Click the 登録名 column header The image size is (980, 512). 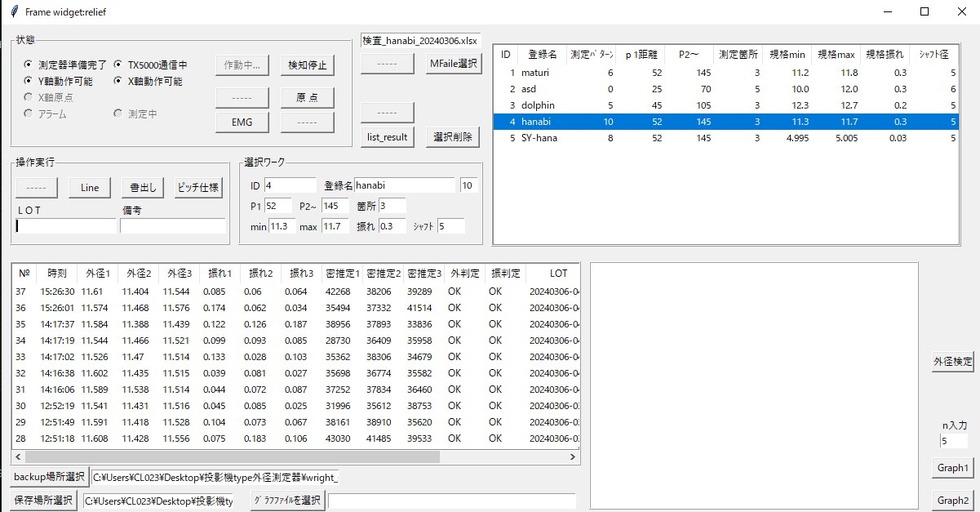542,55
